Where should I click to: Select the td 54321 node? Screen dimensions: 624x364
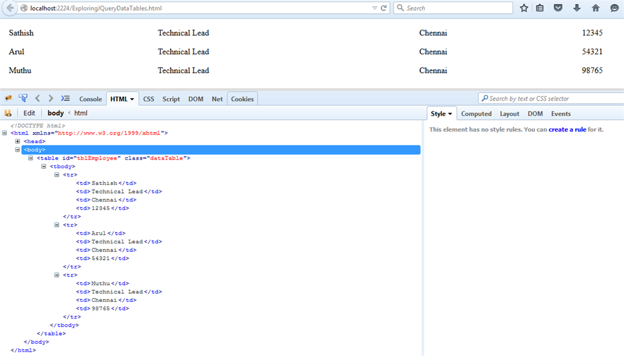pos(102,258)
